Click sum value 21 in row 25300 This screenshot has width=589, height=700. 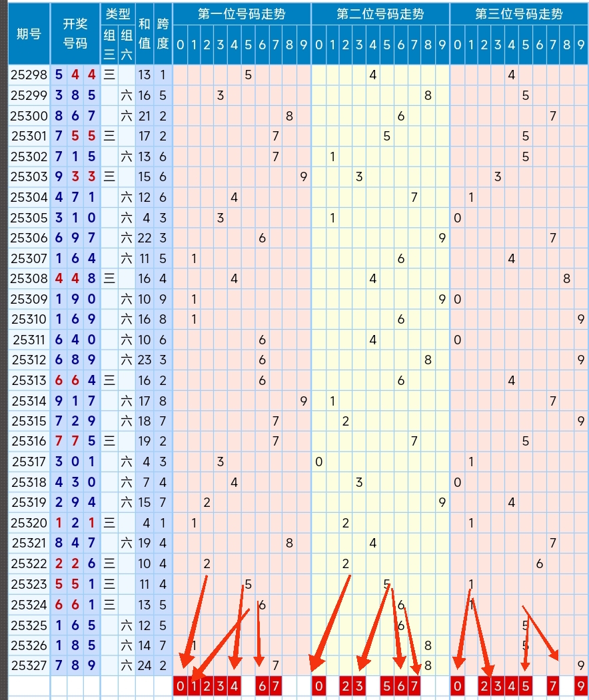[x=144, y=116]
